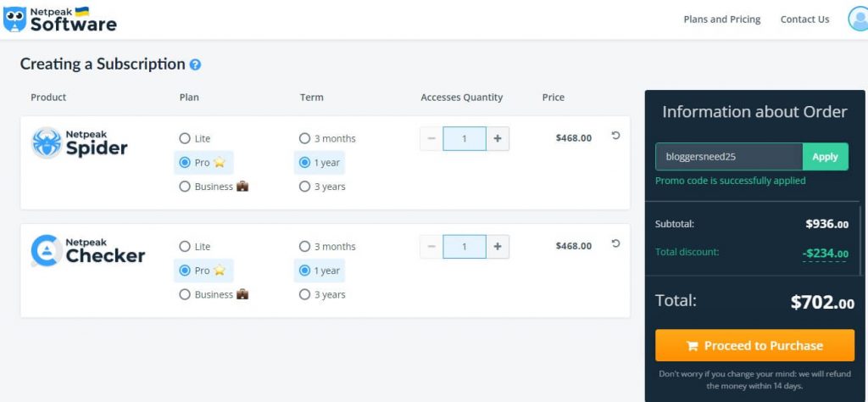Increase Netpeak Spider accesses with plus button
Image resolution: width=868 pixels, height=402 pixels.
(498, 138)
